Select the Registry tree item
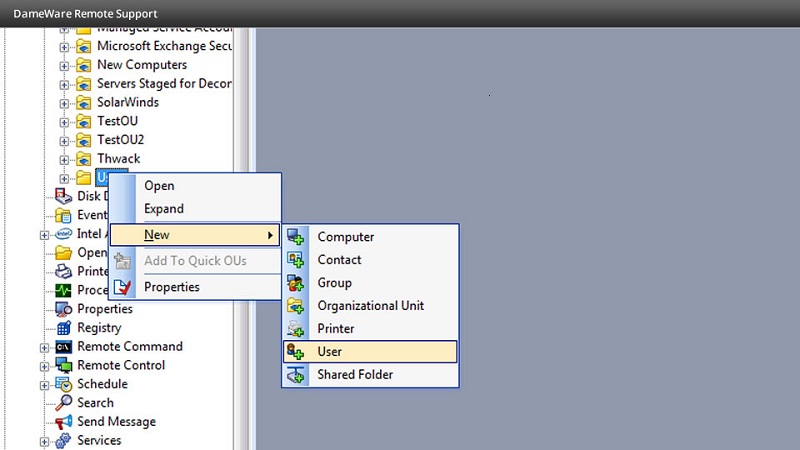Viewport: 800px width, 450px height. coord(99,328)
